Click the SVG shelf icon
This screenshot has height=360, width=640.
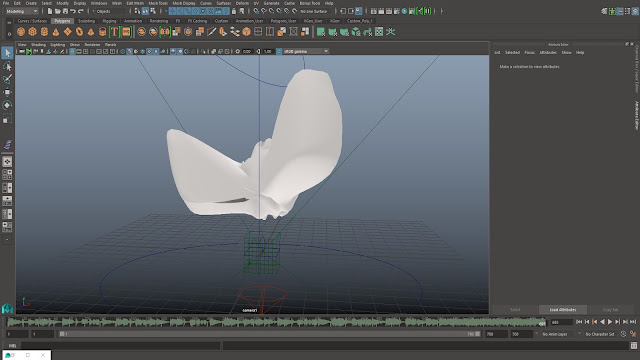126,31
